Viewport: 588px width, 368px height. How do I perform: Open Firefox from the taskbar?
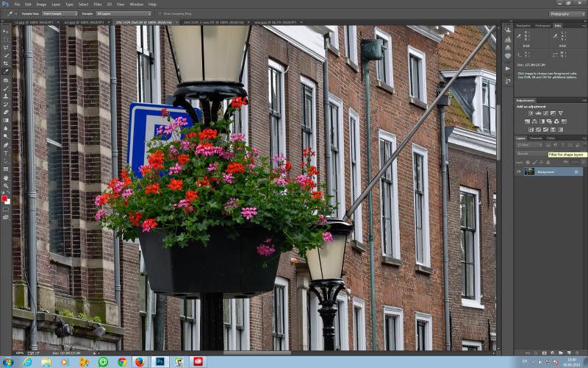click(x=140, y=362)
